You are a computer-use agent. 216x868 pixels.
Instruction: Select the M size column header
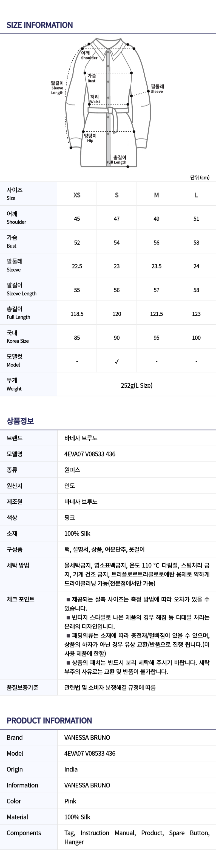coord(156,195)
